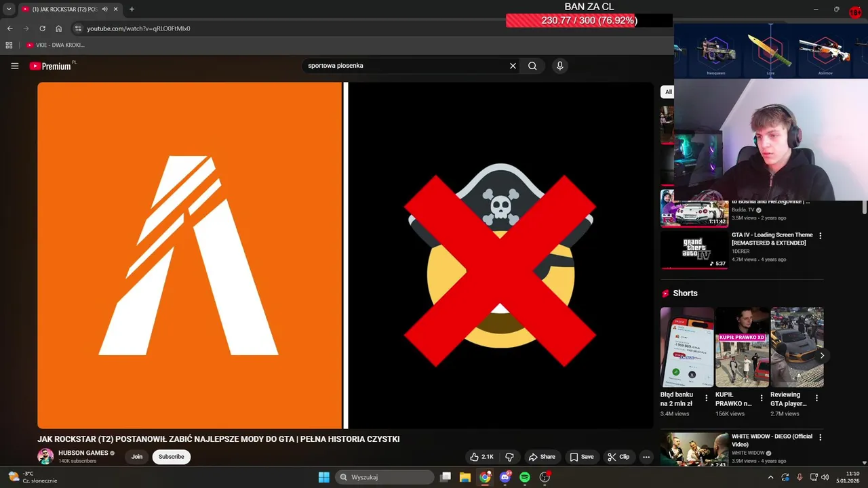This screenshot has width=868, height=488.
Task: Reload the current page
Action: point(42,28)
